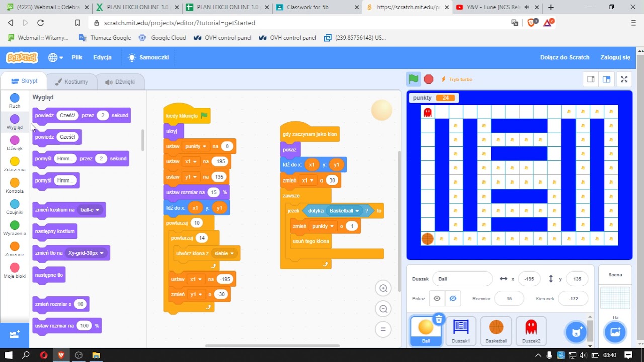
Task: Select the Ruch block category
Action: 15,101
